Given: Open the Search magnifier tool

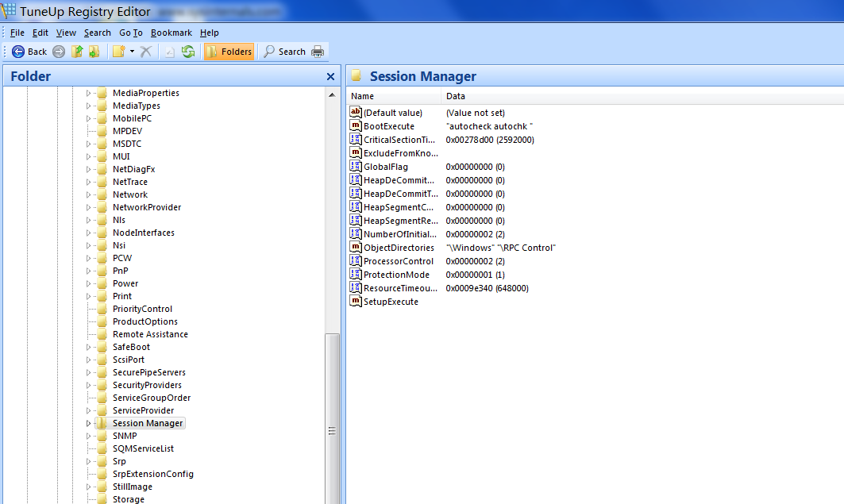Looking at the screenshot, I should point(284,52).
